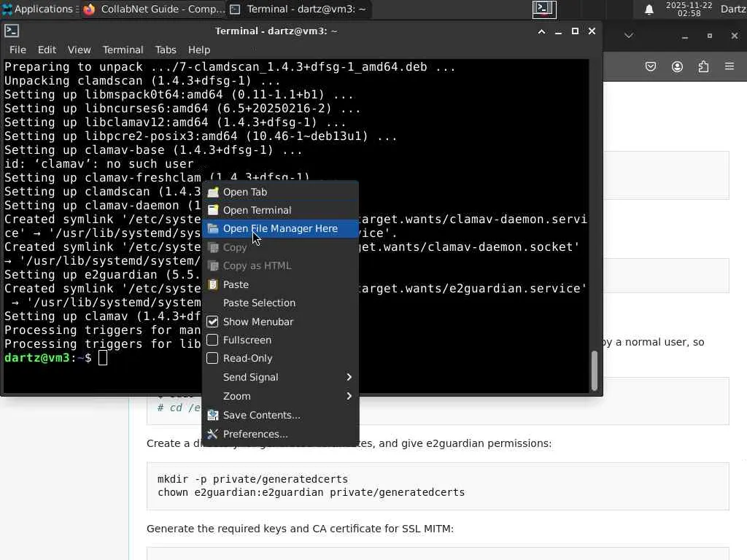This screenshot has height=560, width=747.
Task: Click the line "id: 'clamav': no such user"
Action: (99, 164)
